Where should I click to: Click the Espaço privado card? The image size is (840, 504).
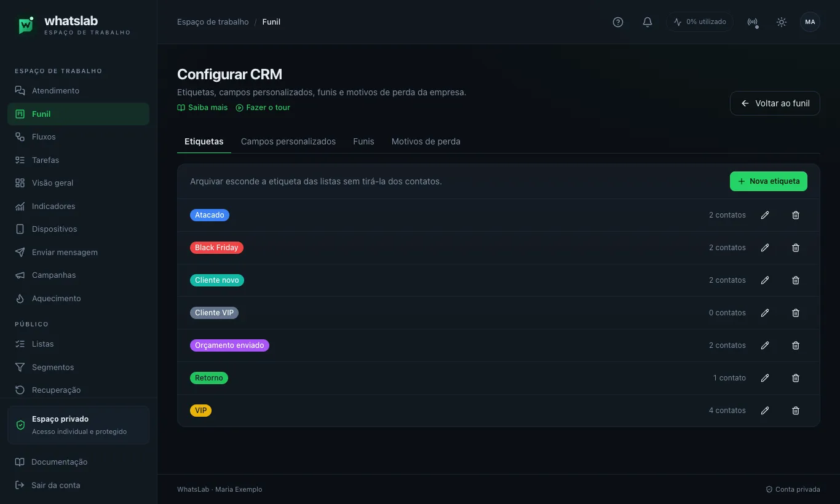pyautogui.click(x=78, y=425)
